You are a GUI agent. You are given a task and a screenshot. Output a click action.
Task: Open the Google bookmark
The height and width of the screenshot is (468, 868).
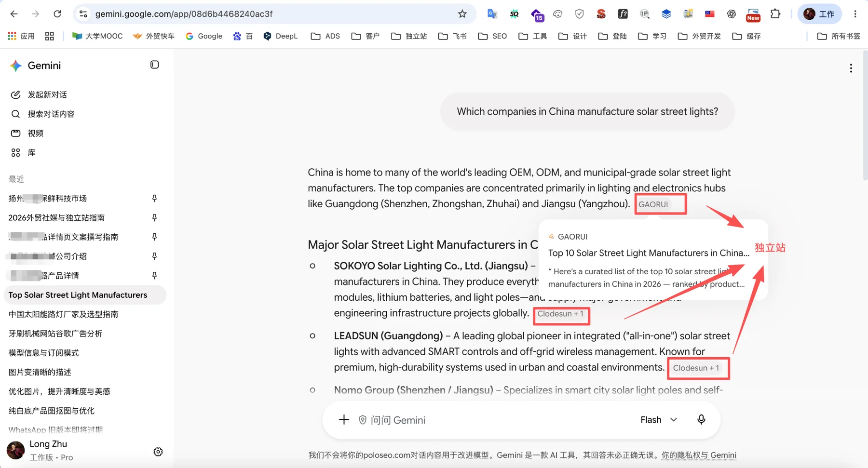point(204,36)
